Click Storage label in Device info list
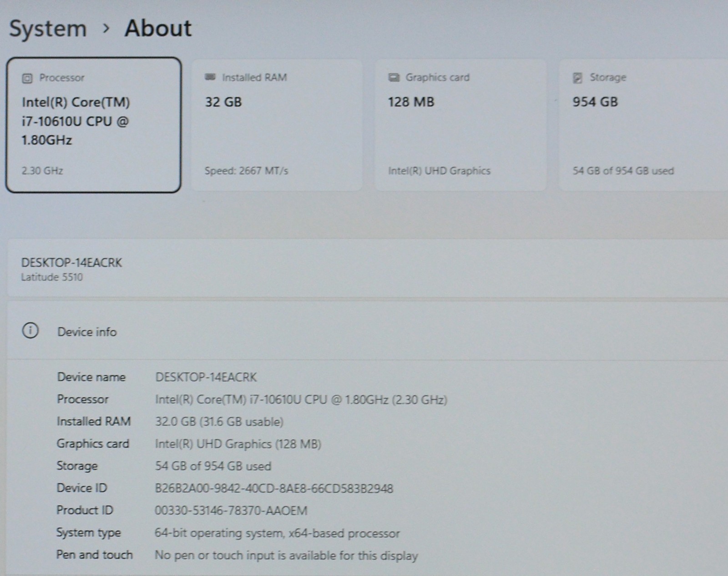 coord(77,466)
